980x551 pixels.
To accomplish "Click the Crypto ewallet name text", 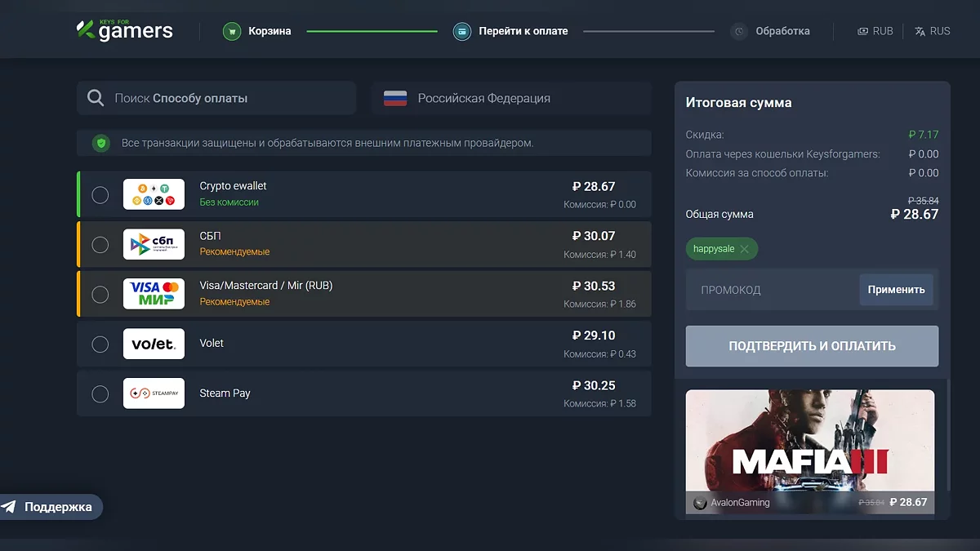I will tap(233, 186).
